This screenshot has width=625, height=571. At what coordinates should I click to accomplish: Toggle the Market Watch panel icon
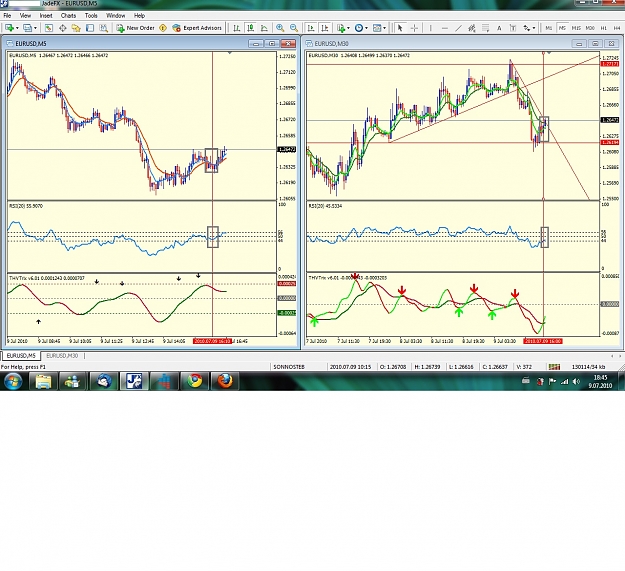point(49,28)
